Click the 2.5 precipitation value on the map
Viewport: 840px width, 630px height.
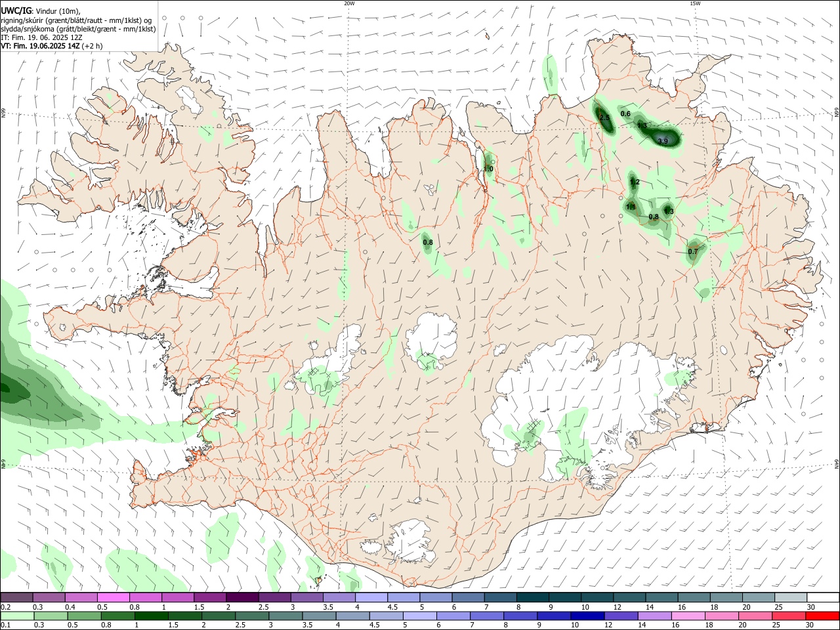click(605, 118)
